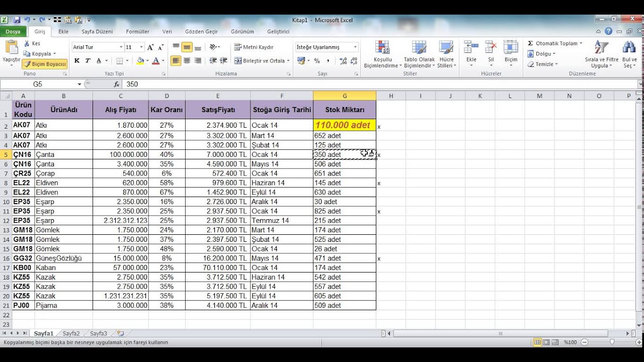Center text horizontally

click(x=187, y=61)
